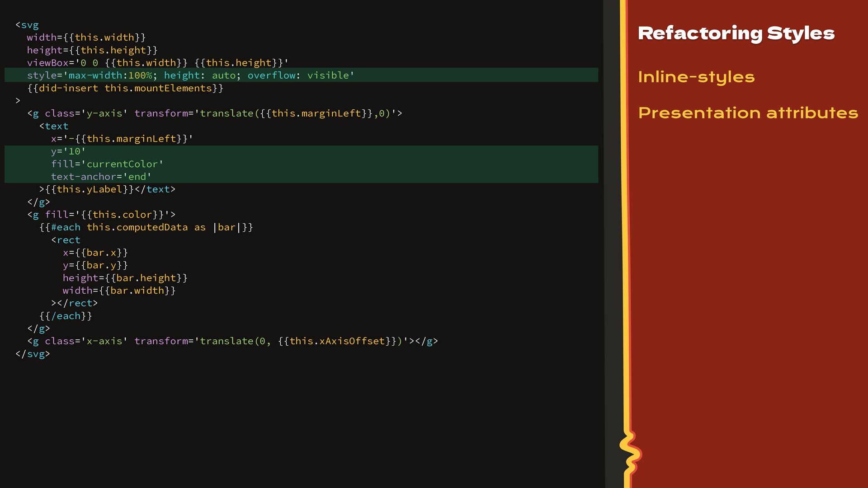Click the did-insert this.mountElements modifier
This screenshot has height=488, width=868.
125,88
